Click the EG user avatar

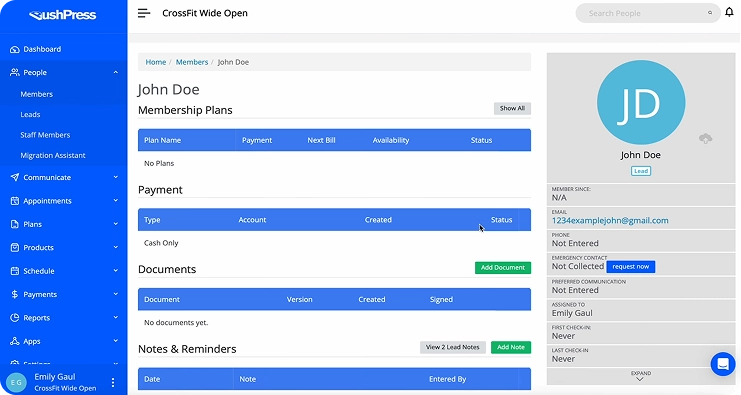tap(16, 382)
